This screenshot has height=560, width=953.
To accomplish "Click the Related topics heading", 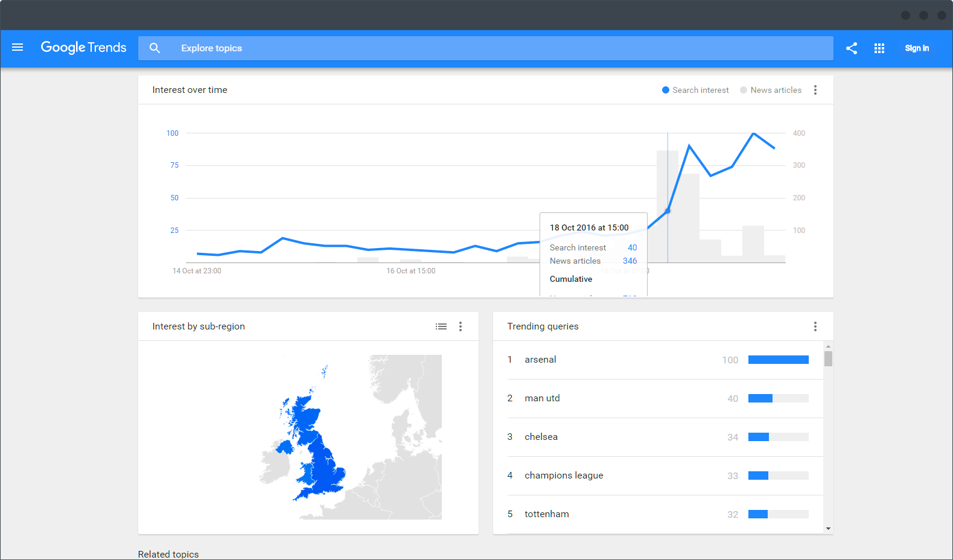I will (x=168, y=554).
